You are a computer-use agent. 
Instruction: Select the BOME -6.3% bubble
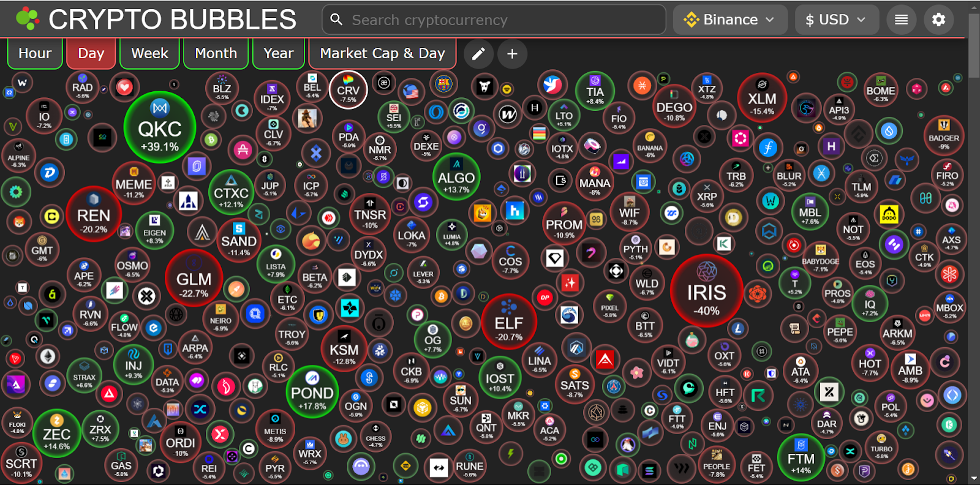tap(881, 89)
